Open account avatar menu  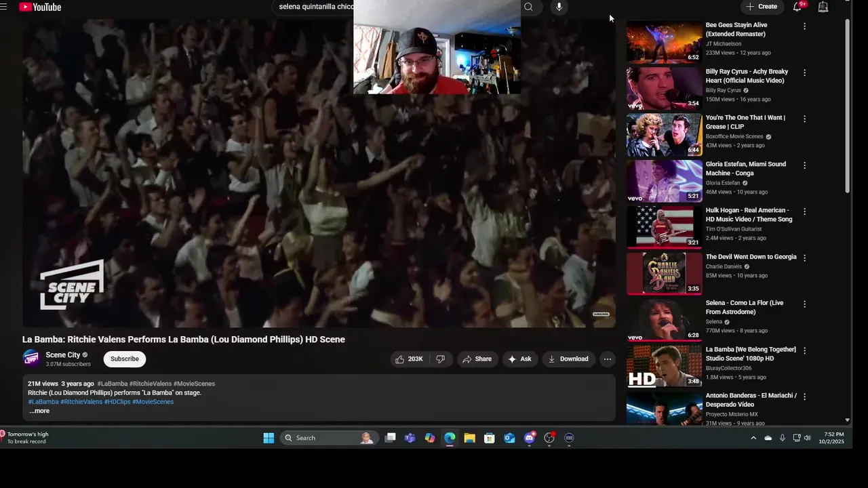pyautogui.click(x=823, y=7)
